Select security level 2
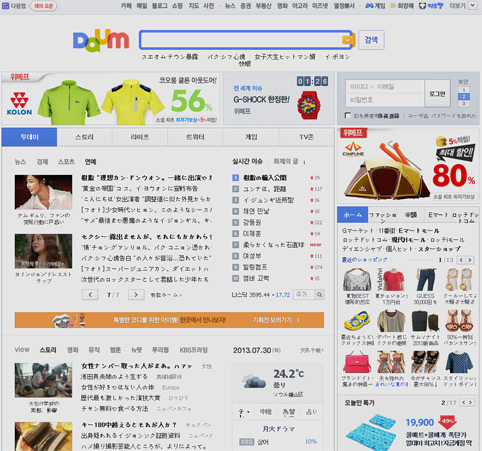482x451 pixels. pos(463,97)
